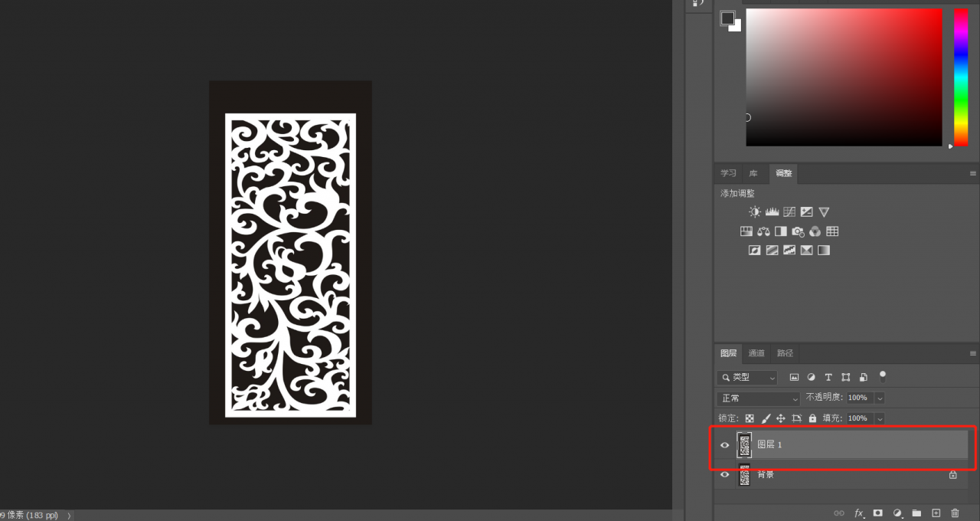Create a new layer group folder

[x=916, y=513]
